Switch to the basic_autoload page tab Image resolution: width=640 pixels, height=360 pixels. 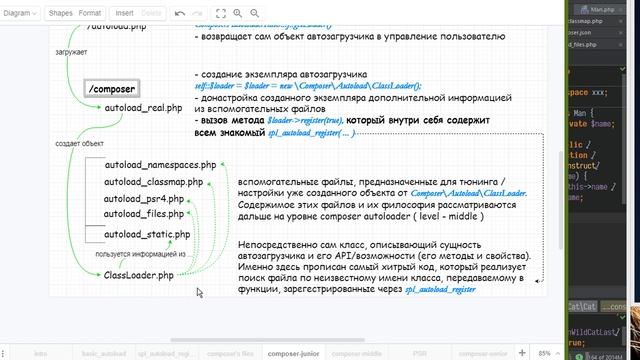pyautogui.click(x=104, y=353)
